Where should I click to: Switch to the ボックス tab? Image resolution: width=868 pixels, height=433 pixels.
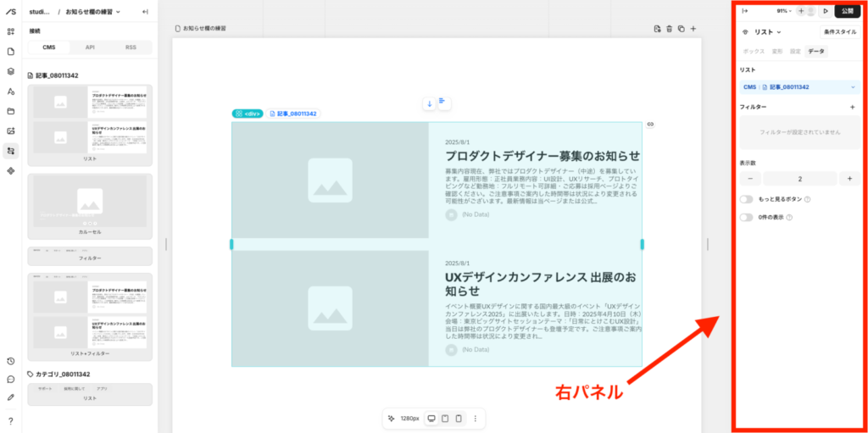[x=754, y=52]
